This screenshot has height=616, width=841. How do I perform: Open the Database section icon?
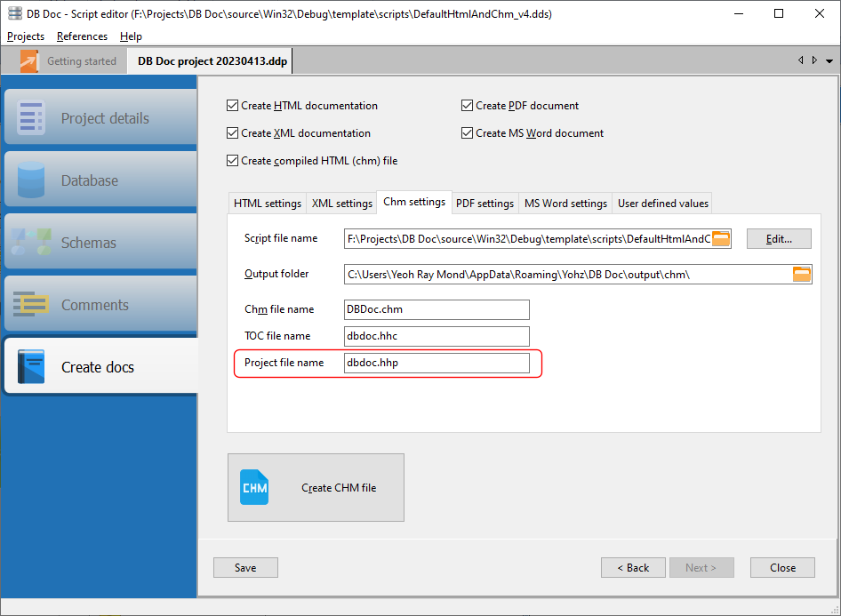pos(31,180)
